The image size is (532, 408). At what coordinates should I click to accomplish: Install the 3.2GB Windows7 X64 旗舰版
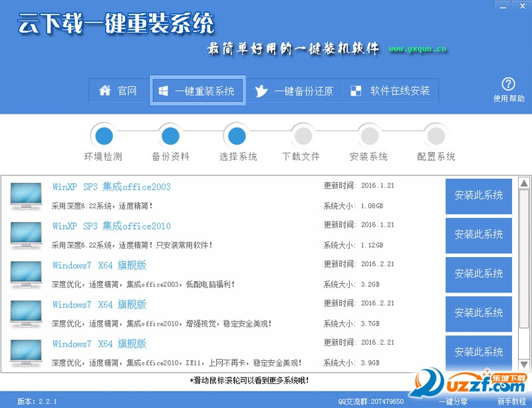[478, 274]
